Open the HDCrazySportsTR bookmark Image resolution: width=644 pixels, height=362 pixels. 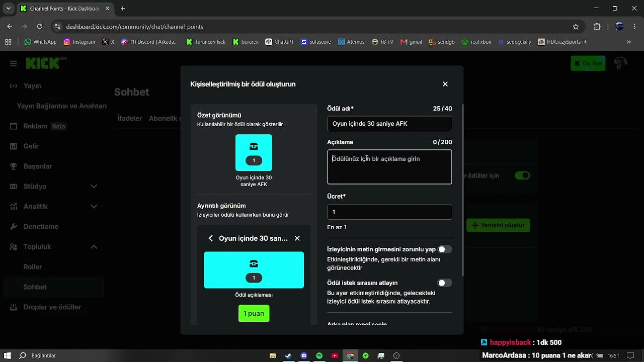click(x=562, y=42)
